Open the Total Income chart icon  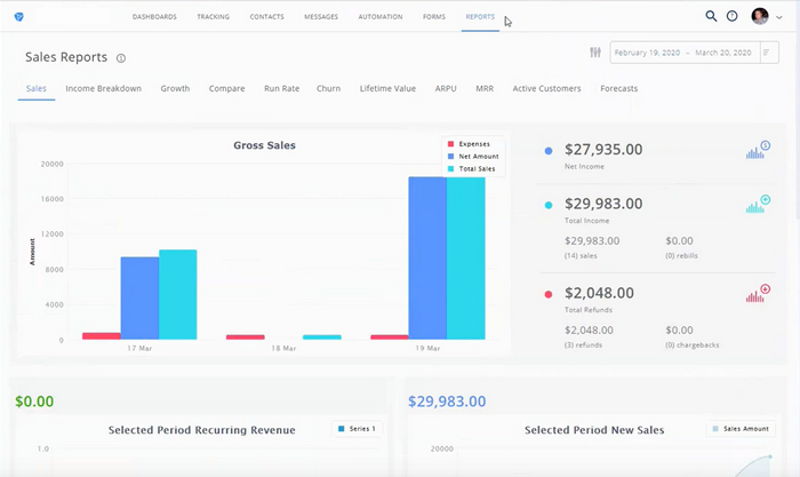758,204
